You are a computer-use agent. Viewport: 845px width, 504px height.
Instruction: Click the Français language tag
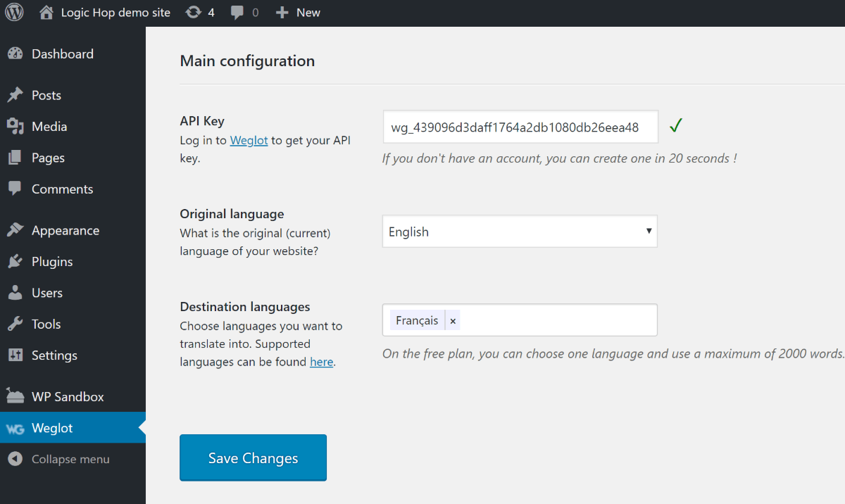click(417, 320)
